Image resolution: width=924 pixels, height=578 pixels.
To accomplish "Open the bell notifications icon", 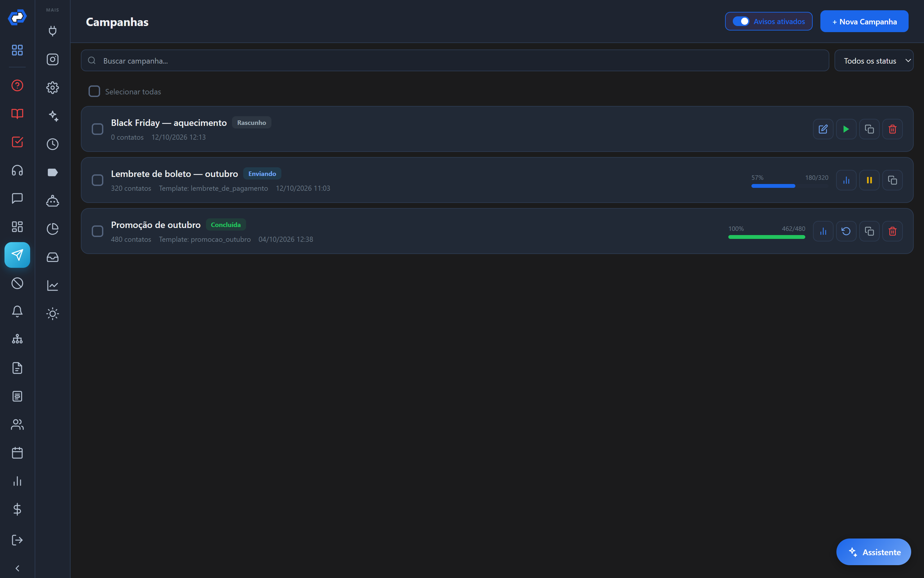I will 17,311.
